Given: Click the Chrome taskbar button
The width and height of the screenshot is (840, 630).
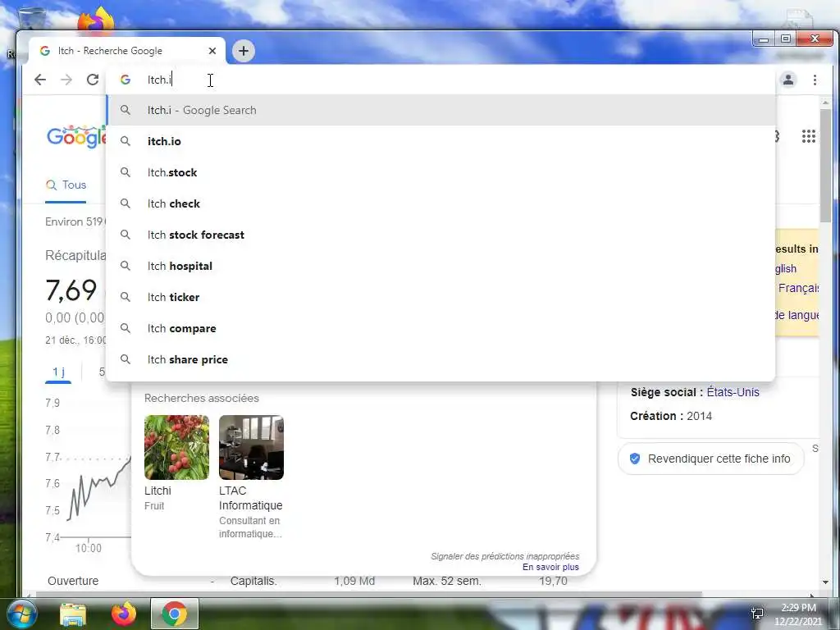Looking at the screenshot, I should (x=175, y=614).
